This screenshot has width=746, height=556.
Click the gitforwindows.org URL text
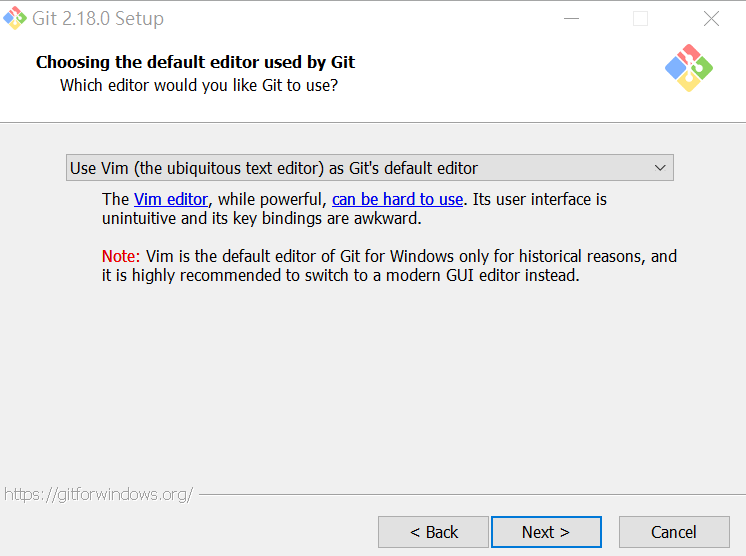98,494
